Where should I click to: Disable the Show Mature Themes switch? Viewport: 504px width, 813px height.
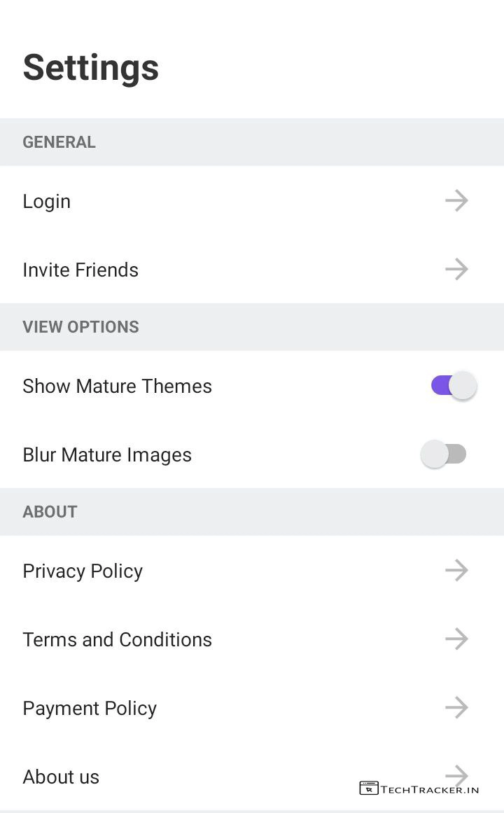[454, 386]
